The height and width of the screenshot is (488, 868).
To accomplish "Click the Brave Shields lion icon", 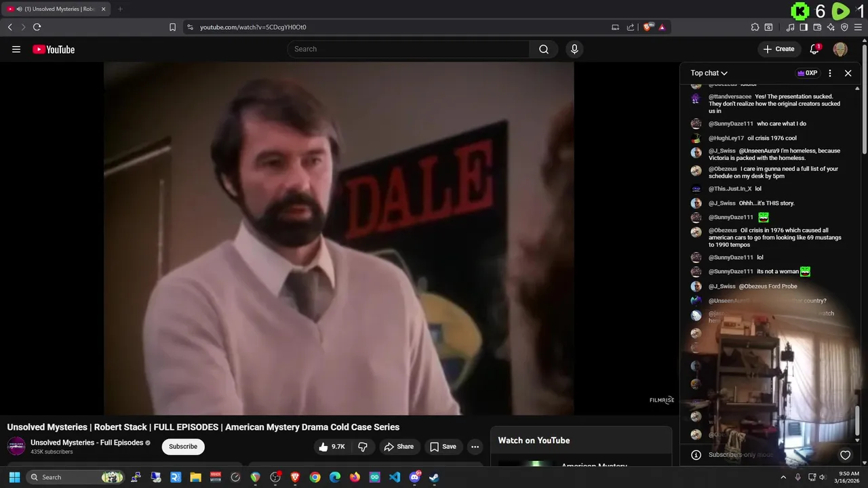I will (648, 27).
